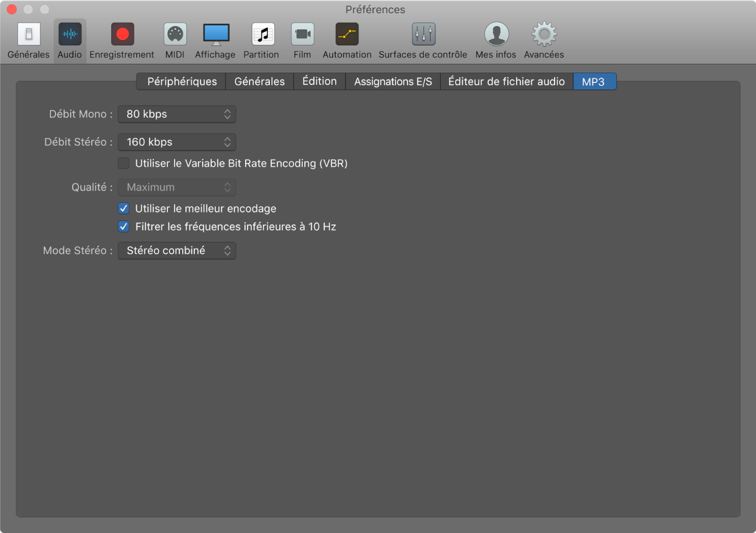Go to the Assignations E/S tab
756x533 pixels.
click(x=393, y=81)
